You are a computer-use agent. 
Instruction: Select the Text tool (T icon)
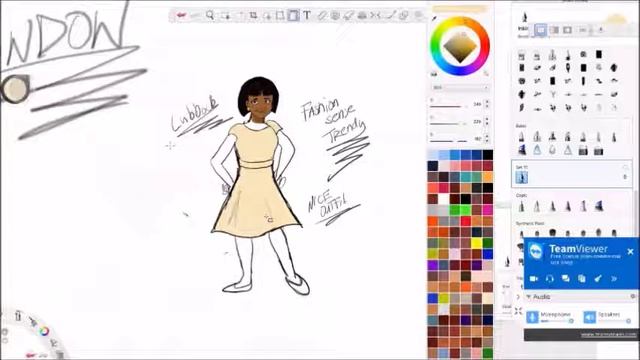307,16
